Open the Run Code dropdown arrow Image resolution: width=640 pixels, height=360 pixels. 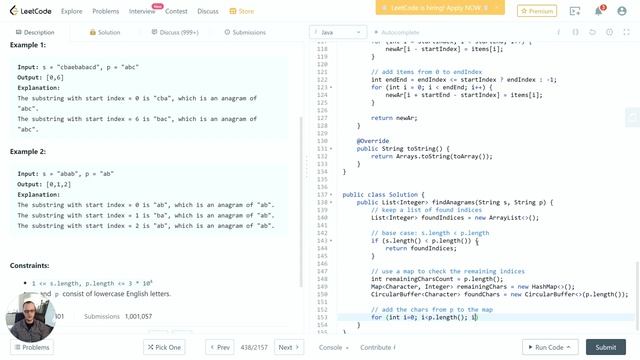coord(569,347)
